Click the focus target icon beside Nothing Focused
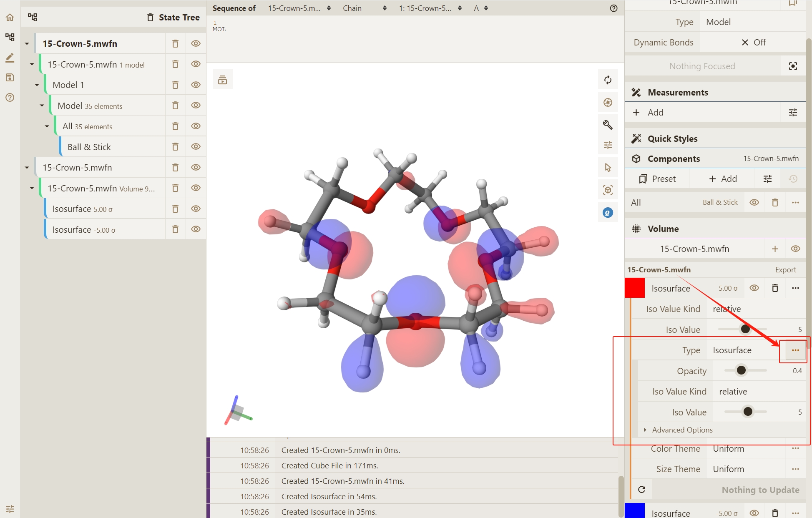The height and width of the screenshot is (518, 812). tap(793, 66)
